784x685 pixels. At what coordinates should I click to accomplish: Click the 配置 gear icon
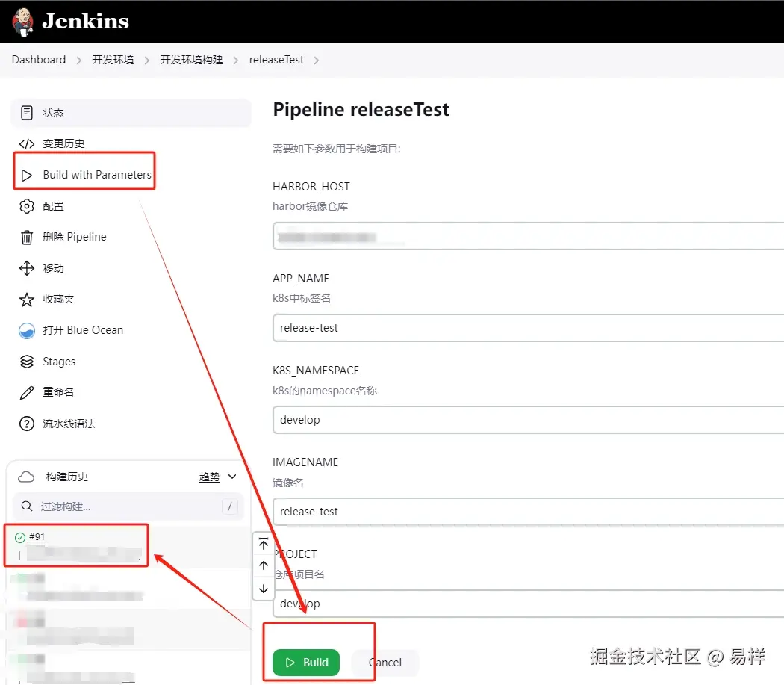tap(26, 206)
